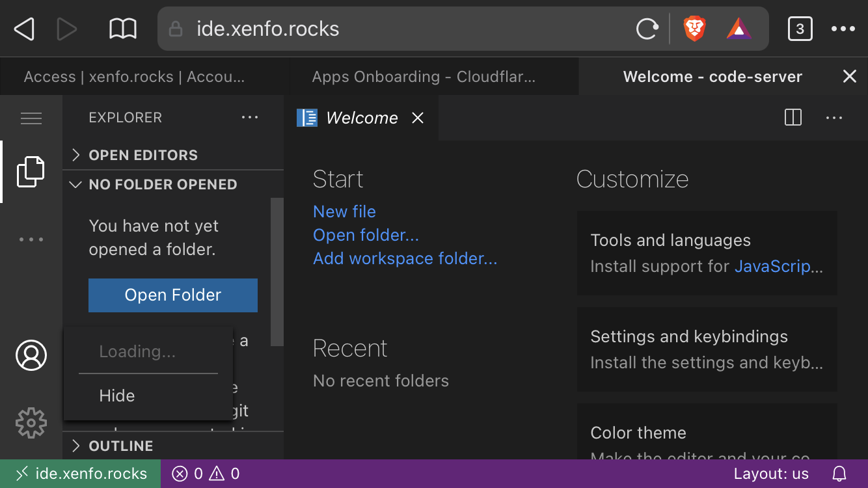Image resolution: width=868 pixels, height=488 pixels.
Task: Select Hide from the context menu
Action: (117, 395)
